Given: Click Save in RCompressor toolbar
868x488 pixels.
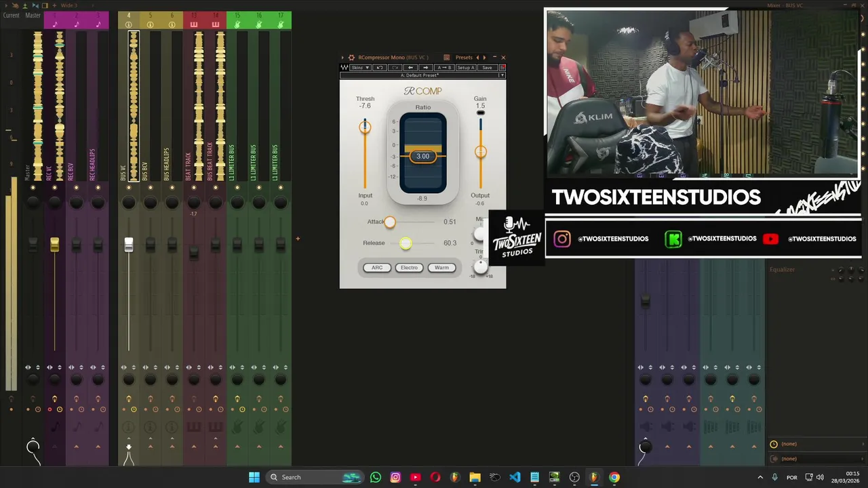Looking at the screenshot, I should (x=487, y=68).
